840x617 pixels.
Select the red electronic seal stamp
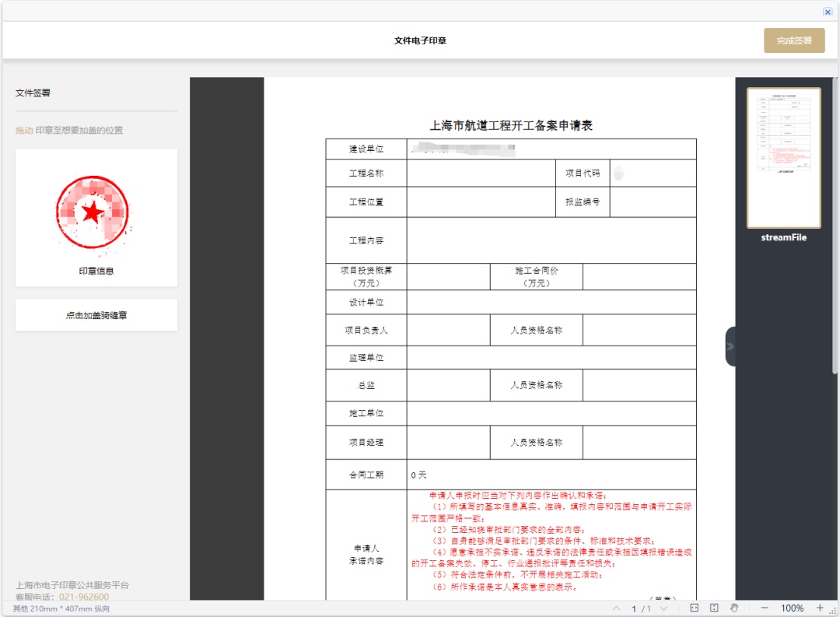(x=93, y=212)
